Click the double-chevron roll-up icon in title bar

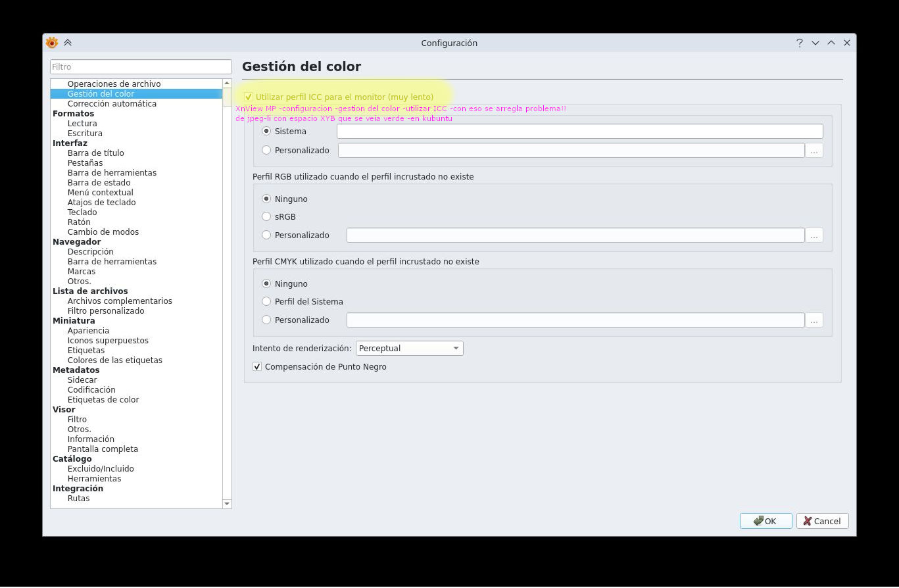click(68, 43)
